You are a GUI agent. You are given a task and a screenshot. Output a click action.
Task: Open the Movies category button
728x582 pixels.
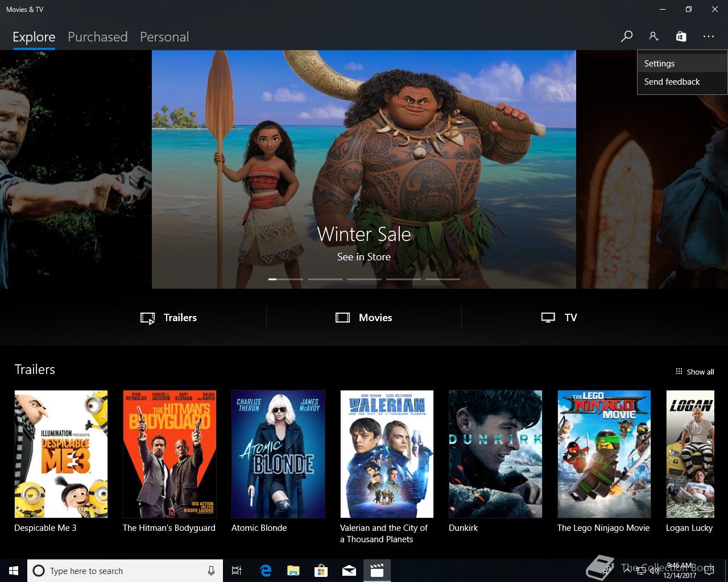364,318
